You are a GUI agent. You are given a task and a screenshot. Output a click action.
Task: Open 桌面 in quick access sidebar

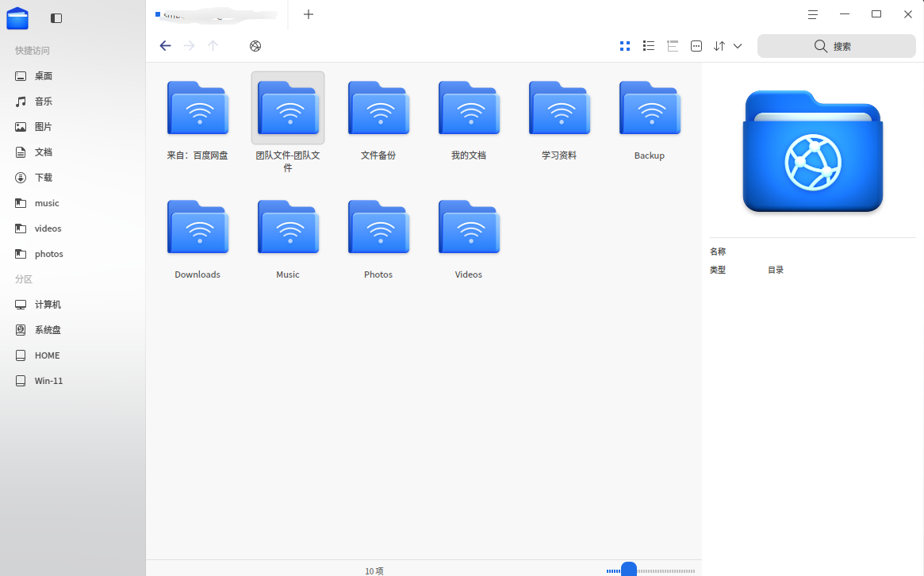point(72,76)
